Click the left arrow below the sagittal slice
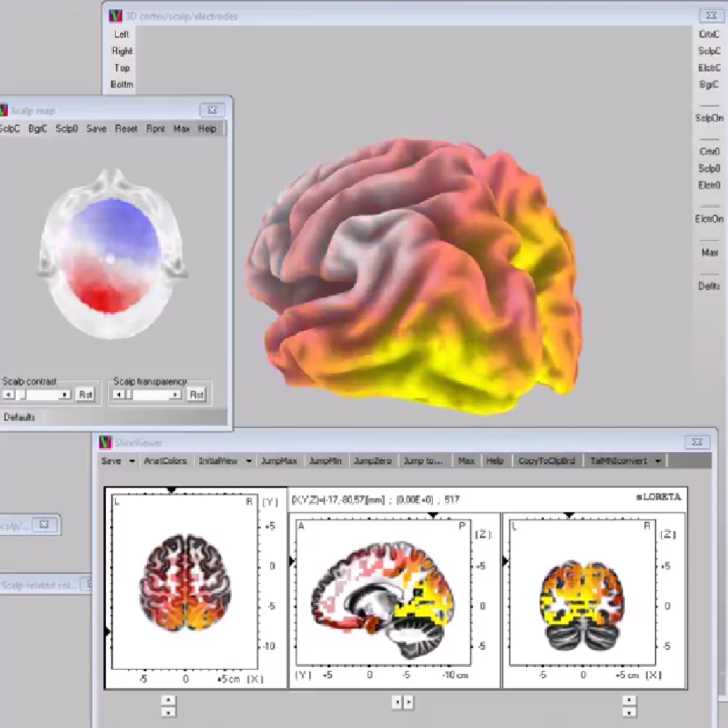 point(397,702)
